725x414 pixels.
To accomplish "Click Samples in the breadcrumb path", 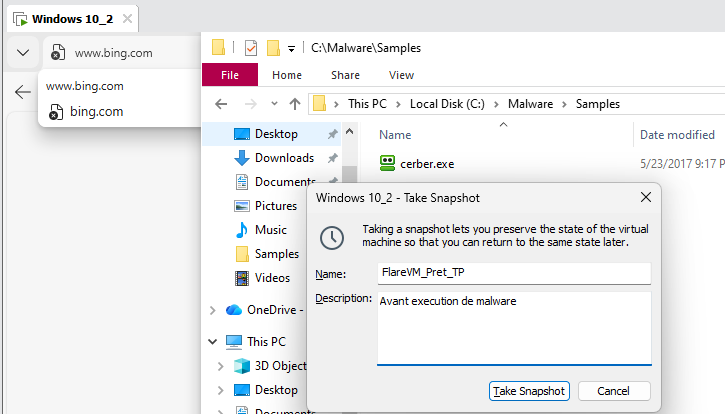I will point(597,104).
